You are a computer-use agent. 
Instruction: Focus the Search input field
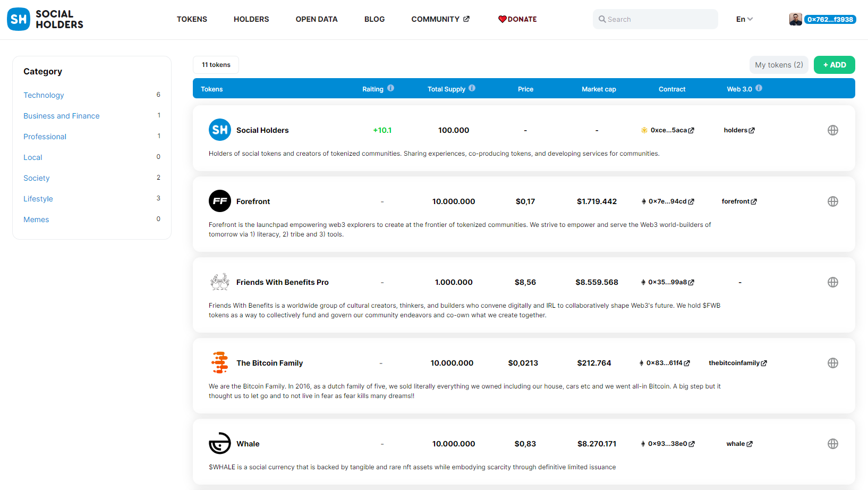[656, 19]
